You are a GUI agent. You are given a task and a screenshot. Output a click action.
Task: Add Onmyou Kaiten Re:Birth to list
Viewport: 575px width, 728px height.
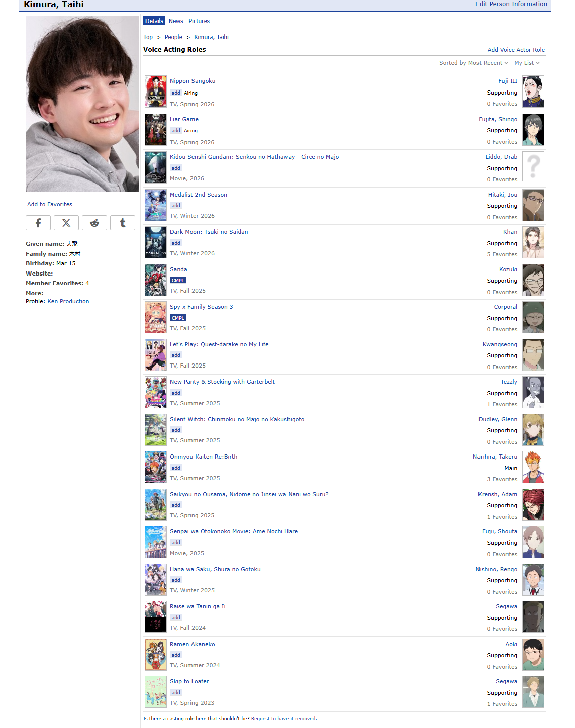(176, 468)
